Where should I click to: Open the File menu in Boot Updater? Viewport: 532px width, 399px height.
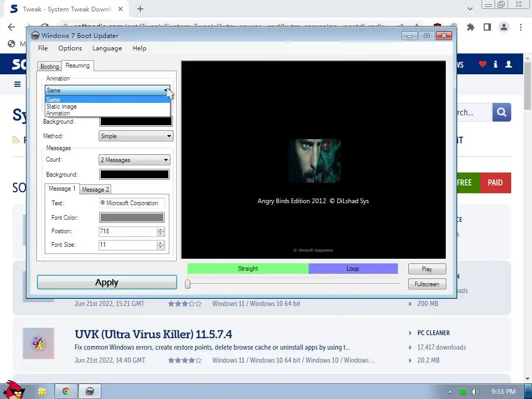tap(43, 48)
